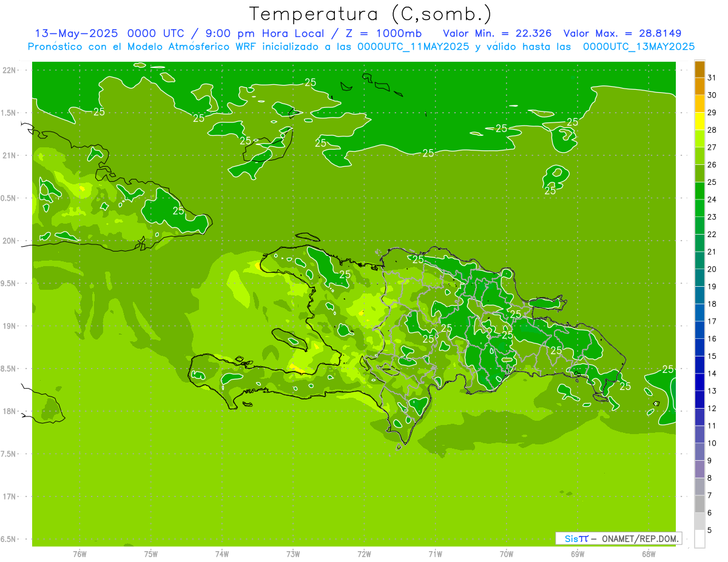
Task: Click the '72W' longitude label
Action: pyautogui.click(x=364, y=554)
